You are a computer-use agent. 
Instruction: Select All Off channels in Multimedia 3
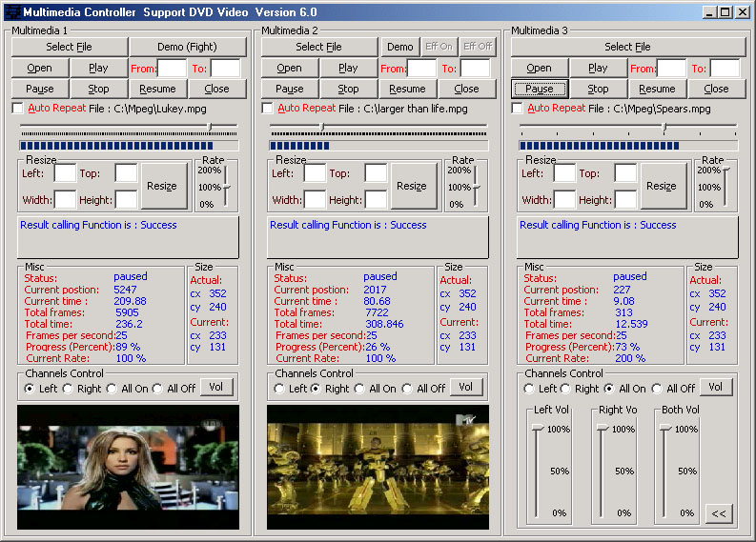point(657,389)
